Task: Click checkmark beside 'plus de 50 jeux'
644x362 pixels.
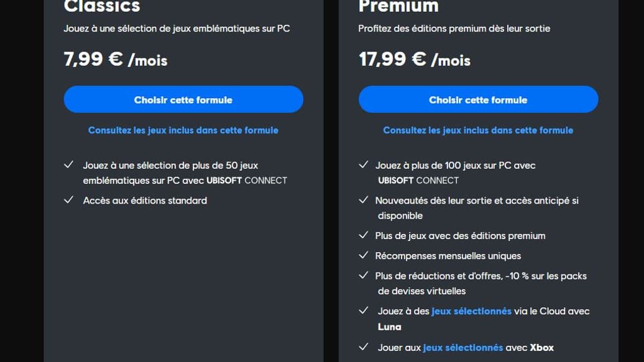Action: coord(68,165)
